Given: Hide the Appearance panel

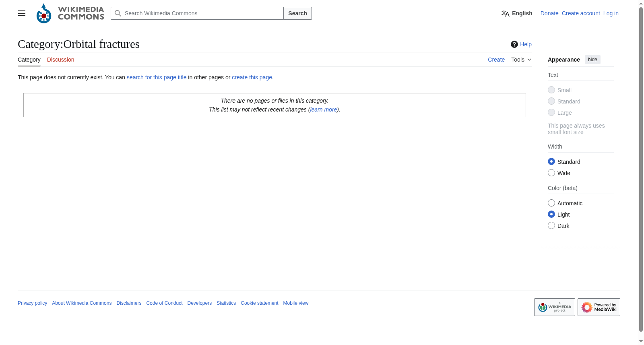Looking at the screenshot, I should click(x=592, y=60).
